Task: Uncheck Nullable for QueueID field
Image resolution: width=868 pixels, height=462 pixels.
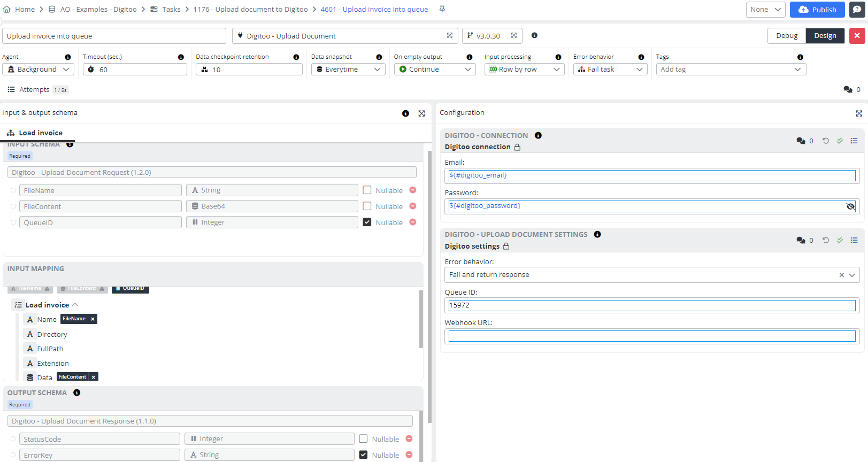Action: (367, 222)
